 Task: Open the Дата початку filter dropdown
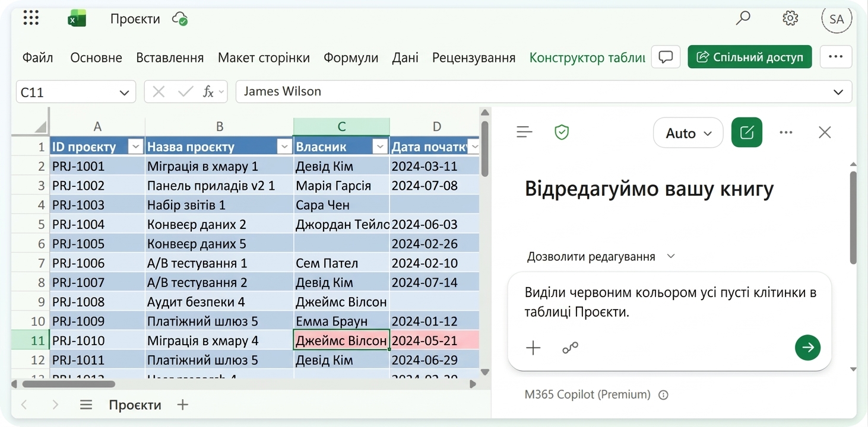click(x=473, y=146)
